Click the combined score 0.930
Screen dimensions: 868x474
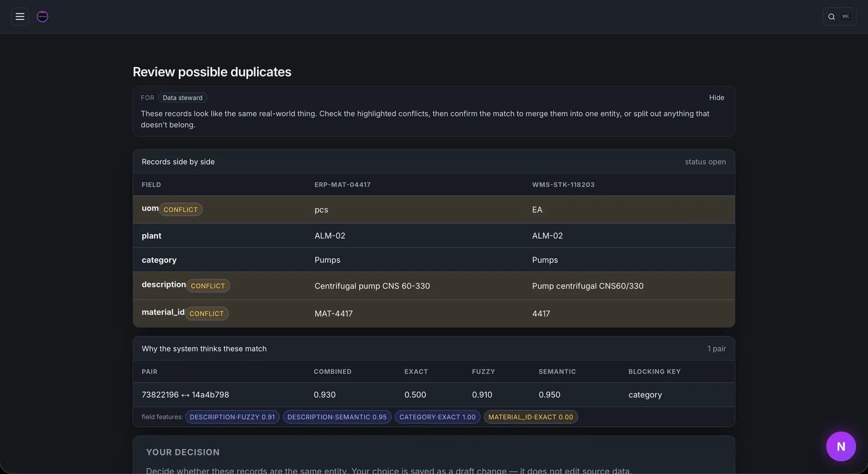point(324,395)
